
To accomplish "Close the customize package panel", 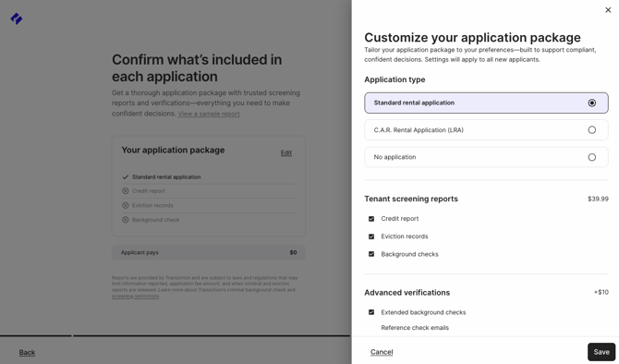I will click(608, 10).
